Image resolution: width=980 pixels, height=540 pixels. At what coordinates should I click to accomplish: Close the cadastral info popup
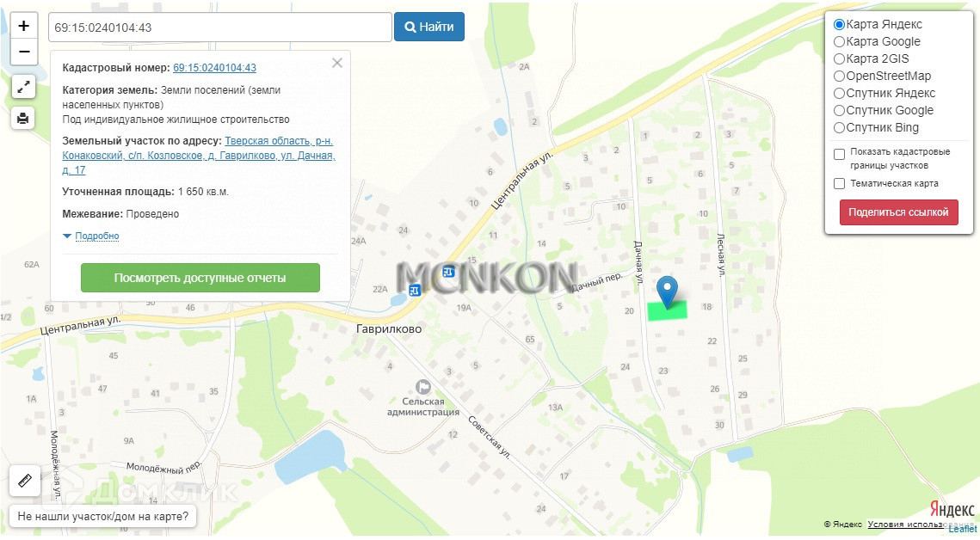click(337, 63)
